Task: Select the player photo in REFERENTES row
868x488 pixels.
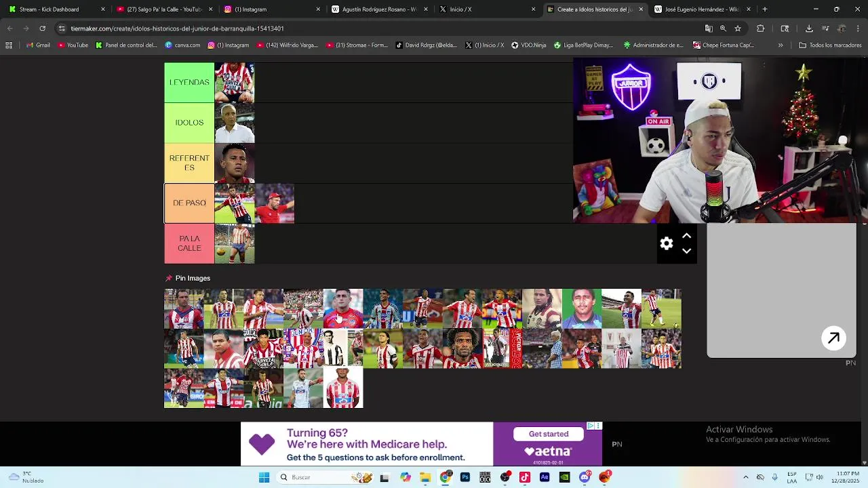Action: 235,163
